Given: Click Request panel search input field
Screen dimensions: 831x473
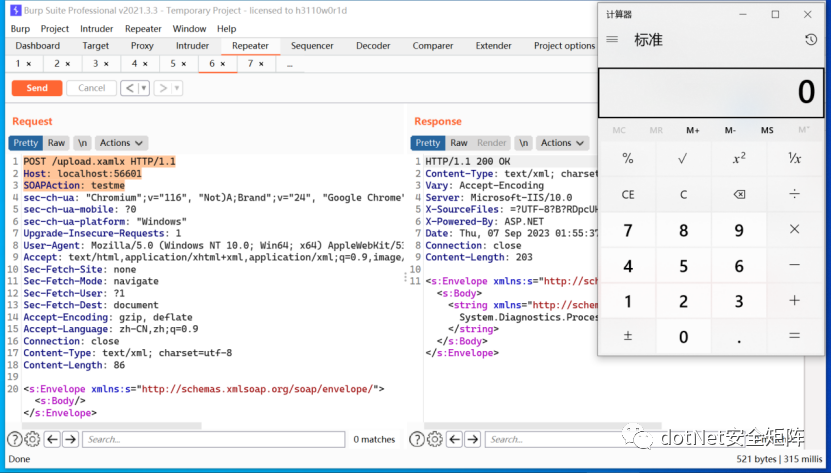Looking at the screenshot, I should coord(214,439).
